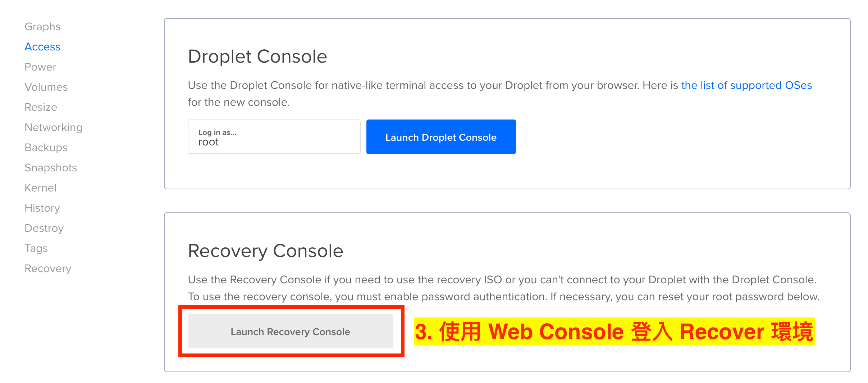The width and height of the screenshot is (868, 383).
Task: View the droplet History page
Action: (42, 208)
